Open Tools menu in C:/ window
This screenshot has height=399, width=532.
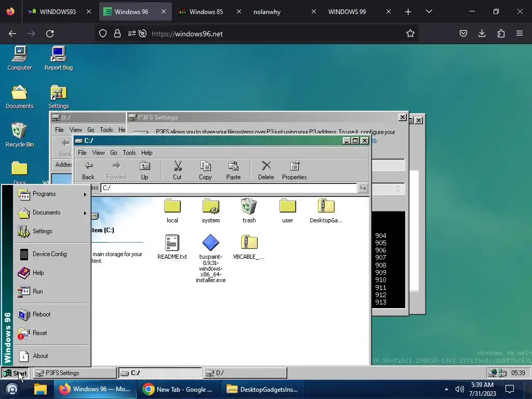(129, 153)
